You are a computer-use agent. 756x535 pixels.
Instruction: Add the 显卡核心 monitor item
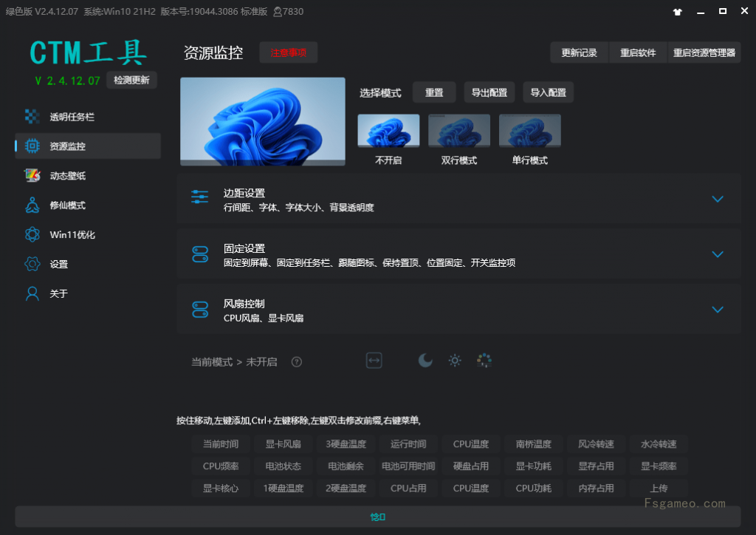(x=221, y=488)
